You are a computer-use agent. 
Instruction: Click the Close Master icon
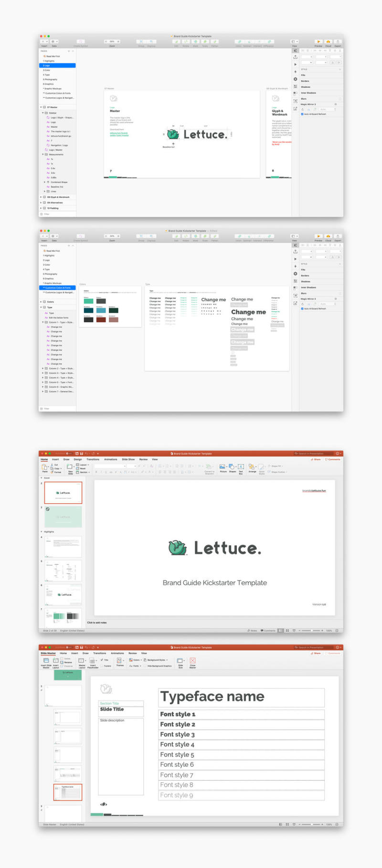coord(192,661)
